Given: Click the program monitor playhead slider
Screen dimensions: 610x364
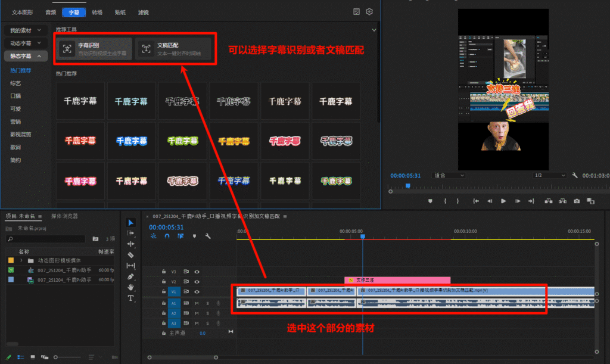Looking at the screenshot, I should pos(408,185).
